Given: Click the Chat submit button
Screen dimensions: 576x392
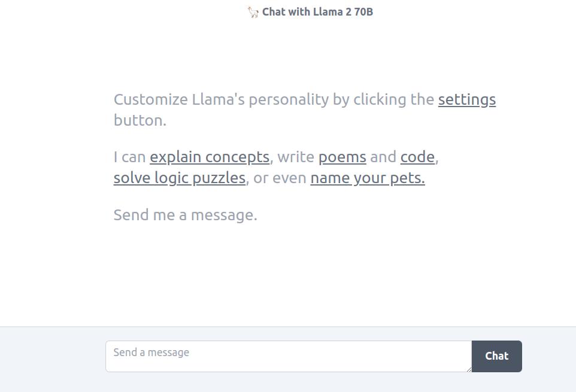Looking at the screenshot, I should 496,357.
